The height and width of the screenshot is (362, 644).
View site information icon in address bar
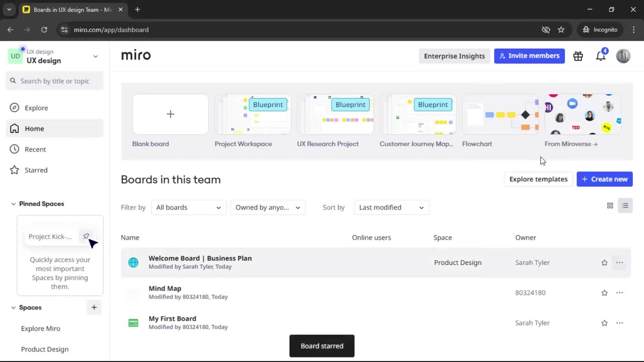pos(64,30)
